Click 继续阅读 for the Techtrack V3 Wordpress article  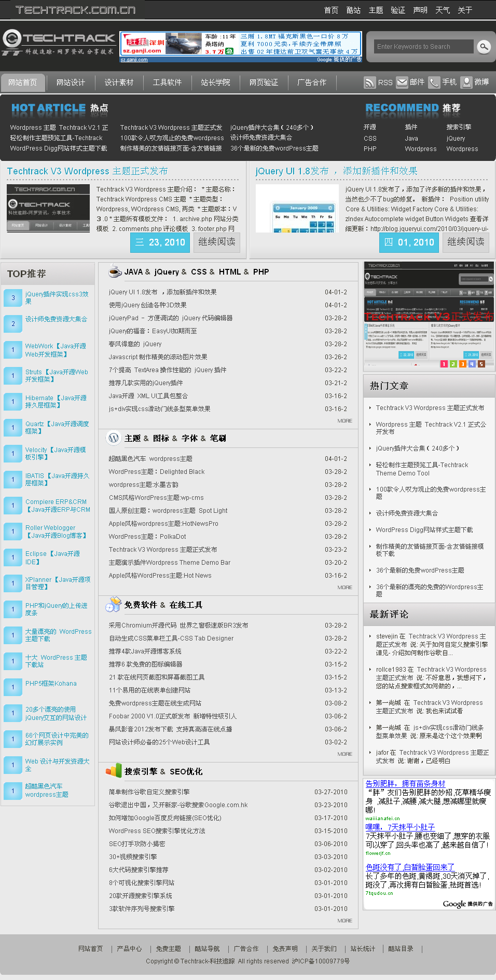217,242
